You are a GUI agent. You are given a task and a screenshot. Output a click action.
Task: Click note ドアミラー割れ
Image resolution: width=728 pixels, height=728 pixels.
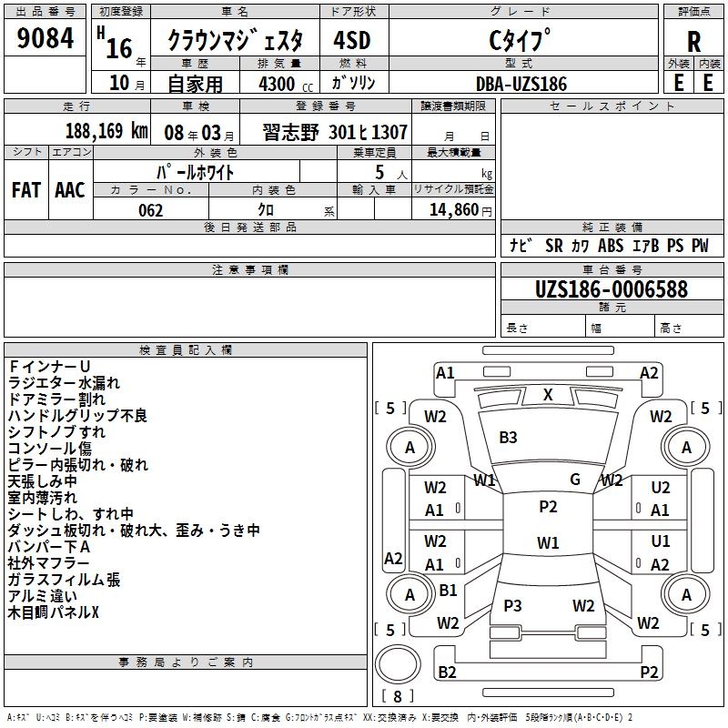tap(56, 399)
